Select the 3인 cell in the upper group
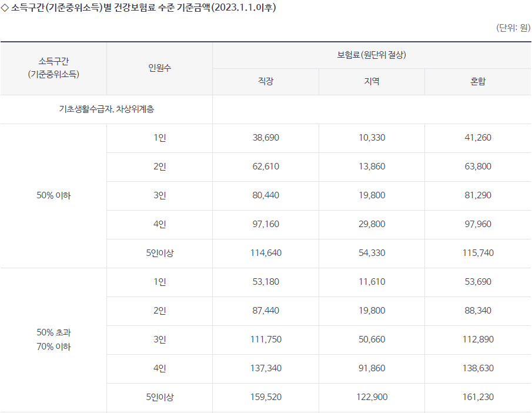The width and height of the screenshot is (532, 413). click(159, 195)
